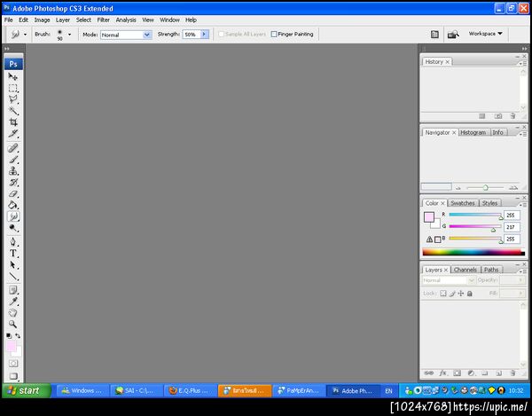The width and height of the screenshot is (532, 416).
Task: Select the Clone Stamp tool
Action: click(x=13, y=170)
